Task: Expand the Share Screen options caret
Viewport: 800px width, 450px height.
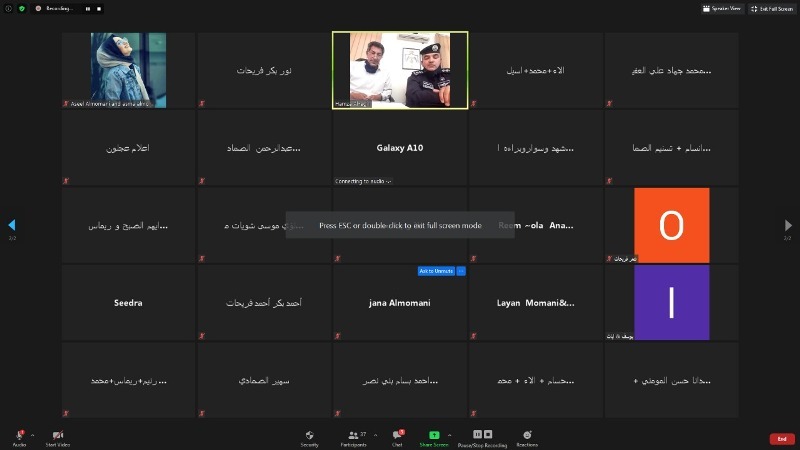Action: (x=449, y=435)
